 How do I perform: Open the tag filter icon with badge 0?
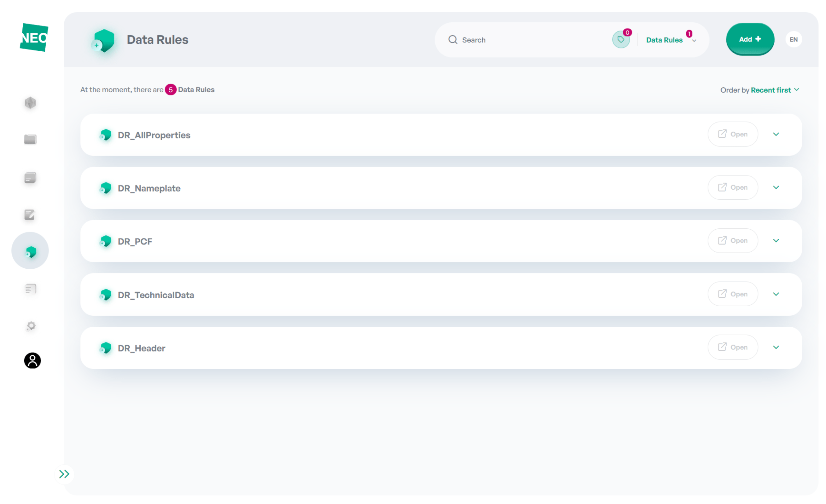(x=621, y=40)
